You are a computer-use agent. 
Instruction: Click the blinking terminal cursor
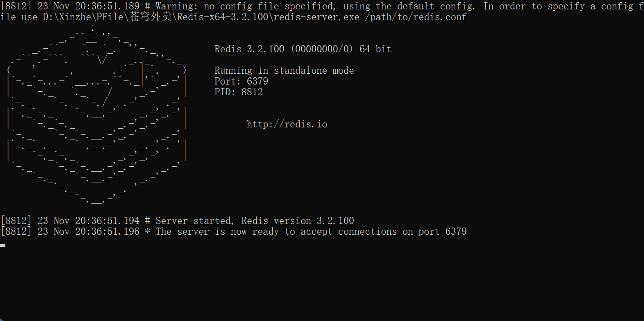[x=3, y=245]
